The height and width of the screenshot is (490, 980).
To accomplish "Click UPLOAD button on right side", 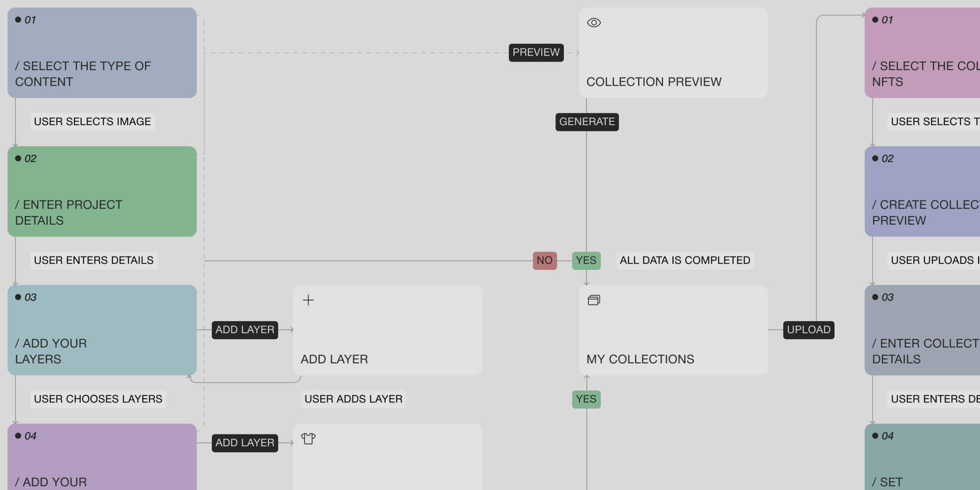I will point(809,329).
